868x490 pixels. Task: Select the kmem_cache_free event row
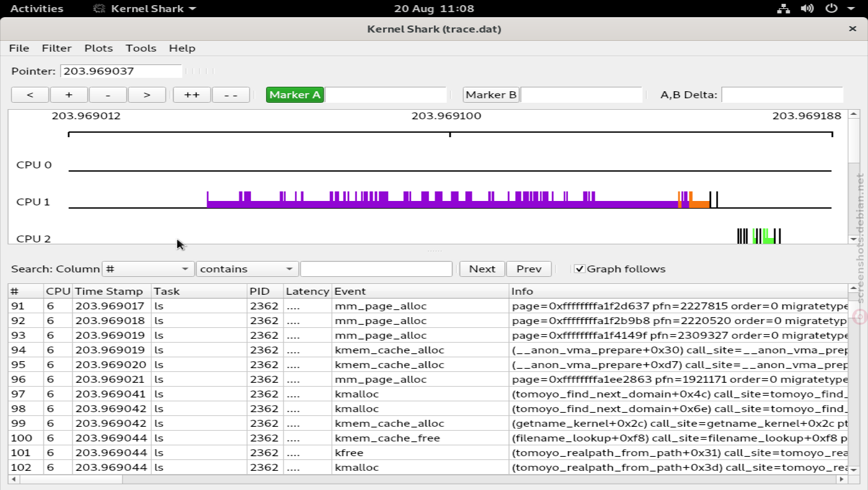[428, 438]
